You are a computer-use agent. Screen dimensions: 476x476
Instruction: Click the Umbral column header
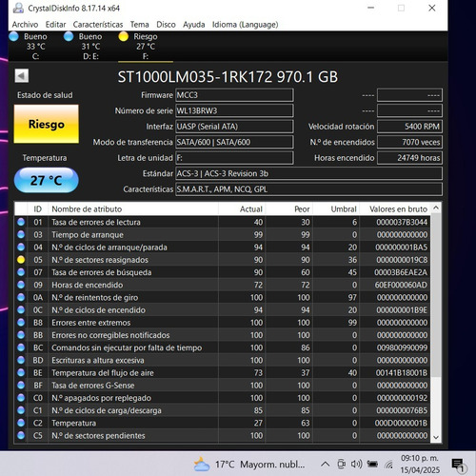coord(336,209)
